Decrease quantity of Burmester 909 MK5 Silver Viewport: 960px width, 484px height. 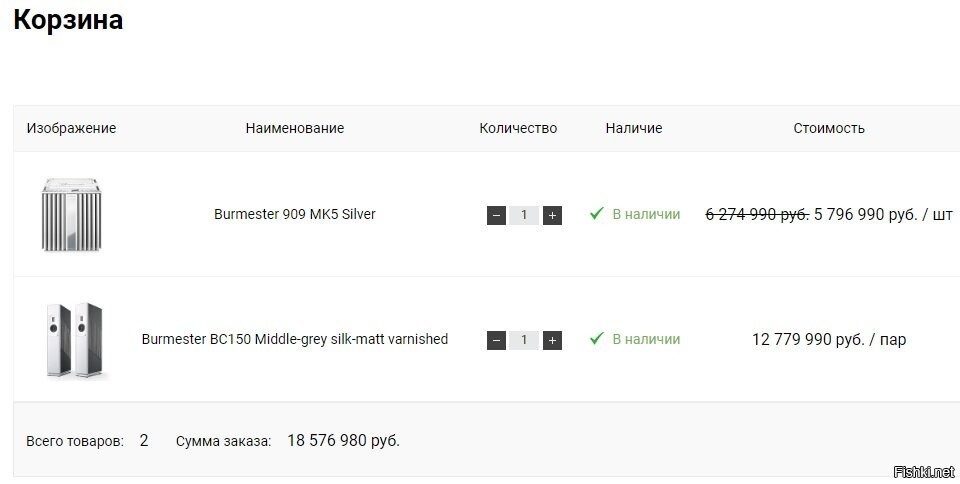click(x=496, y=215)
